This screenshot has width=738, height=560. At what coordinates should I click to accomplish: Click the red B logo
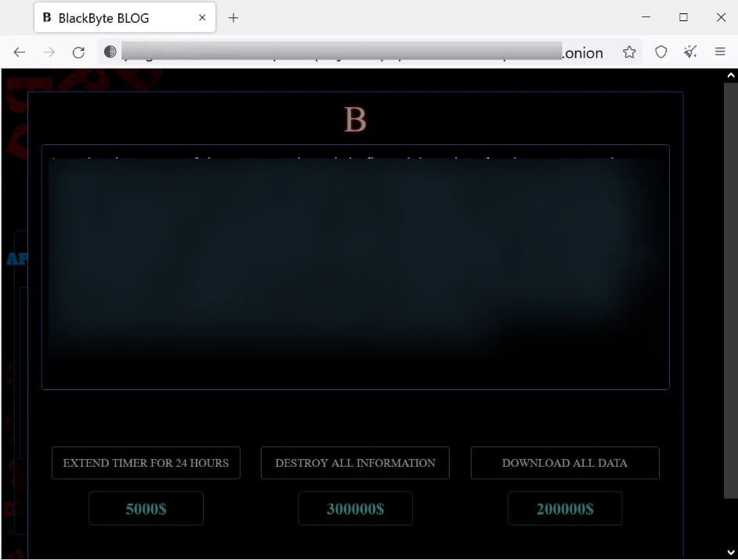coord(355,120)
